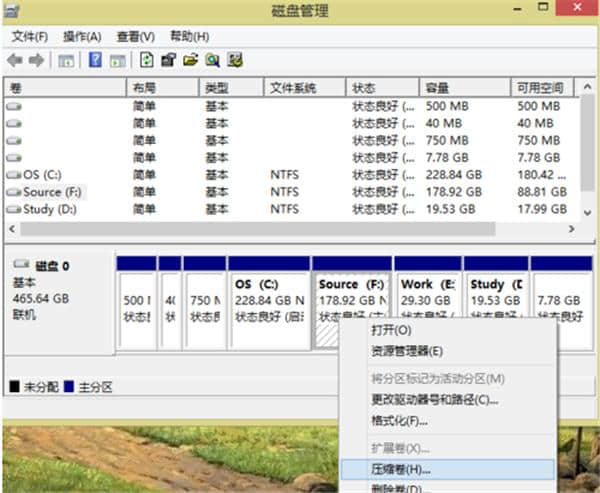Open the 文件(F) menu

tap(29, 36)
